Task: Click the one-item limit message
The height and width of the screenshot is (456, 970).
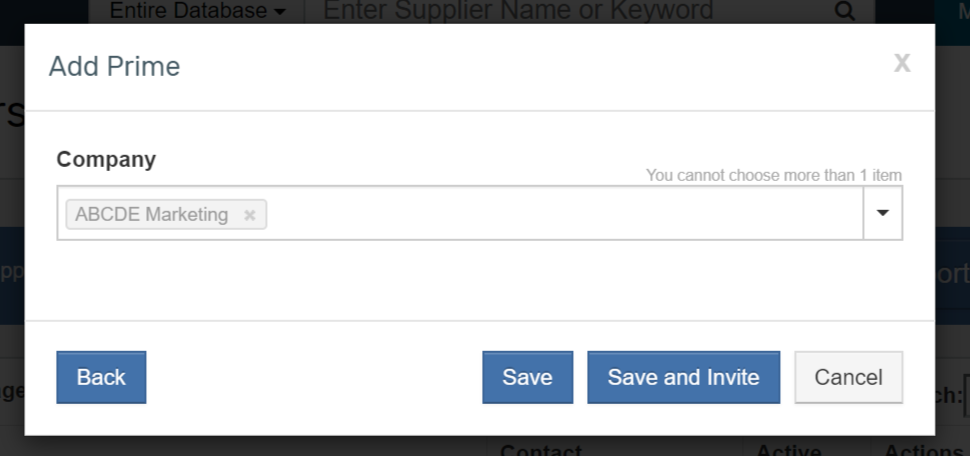Action: (774, 176)
